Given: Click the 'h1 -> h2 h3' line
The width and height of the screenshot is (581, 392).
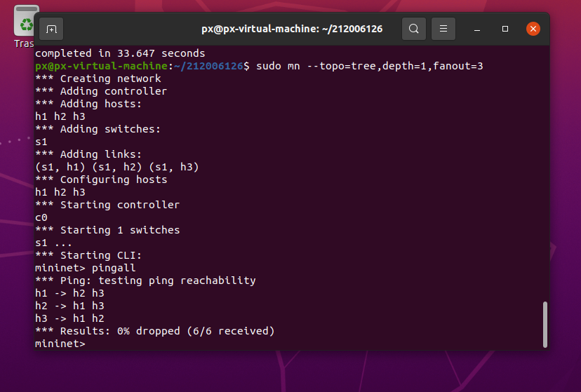Looking at the screenshot, I should [69, 293].
